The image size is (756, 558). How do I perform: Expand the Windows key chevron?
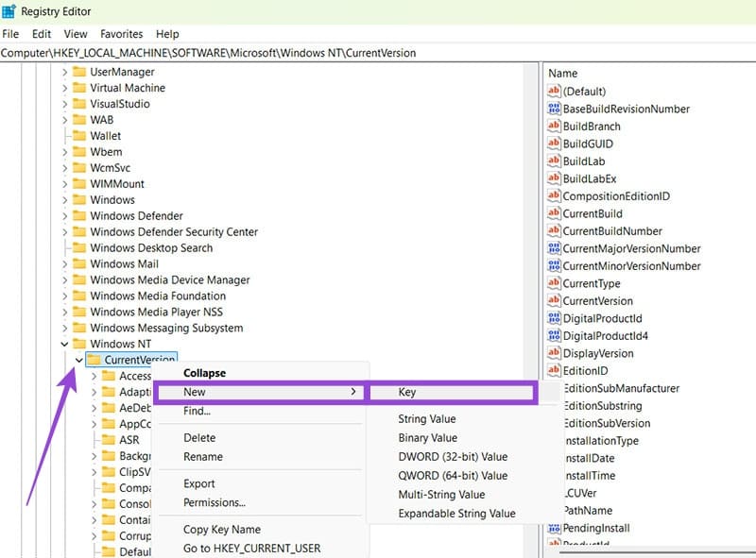pyautogui.click(x=64, y=199)
